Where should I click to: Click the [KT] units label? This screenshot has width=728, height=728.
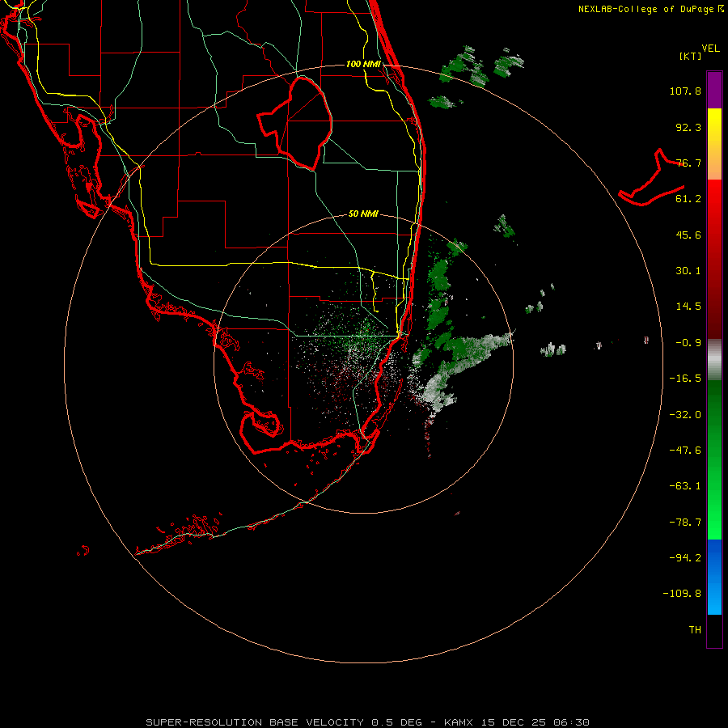point(691,56)
